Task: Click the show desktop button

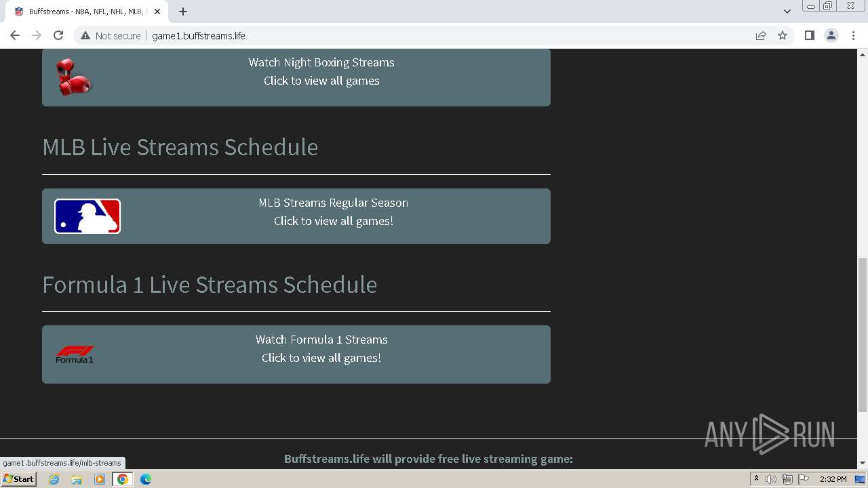Action: click(x=861, y=479)
